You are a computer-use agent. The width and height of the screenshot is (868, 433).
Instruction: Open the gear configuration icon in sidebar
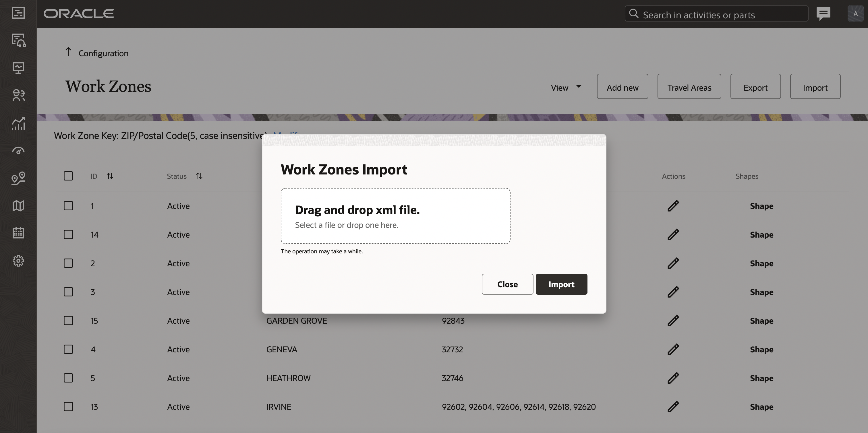[18, 261]
